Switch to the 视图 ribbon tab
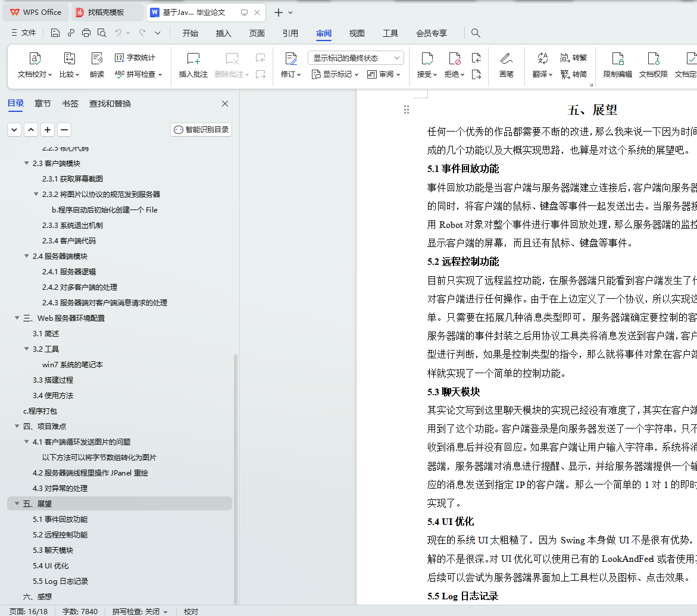697x616 pixels. coord(357,33)
